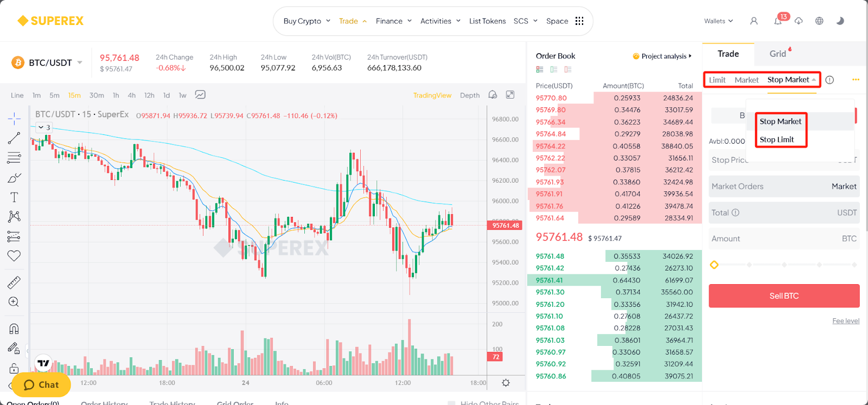868x405 pixels.
Task: Open the three-dot more options menu
Action: [x=856, y=80]
